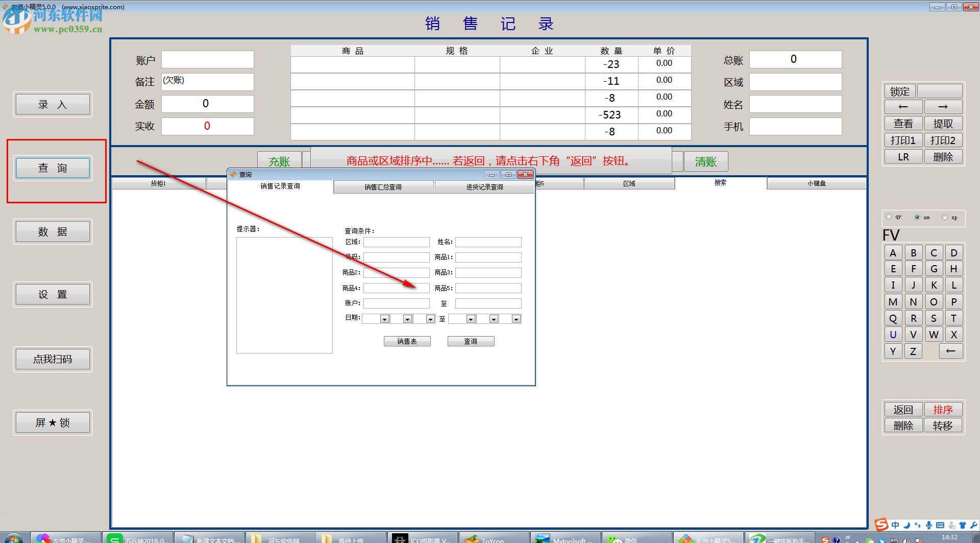Click the 查看 button
The width and height of the screenshot is (980, 543).
click(903, 124)
